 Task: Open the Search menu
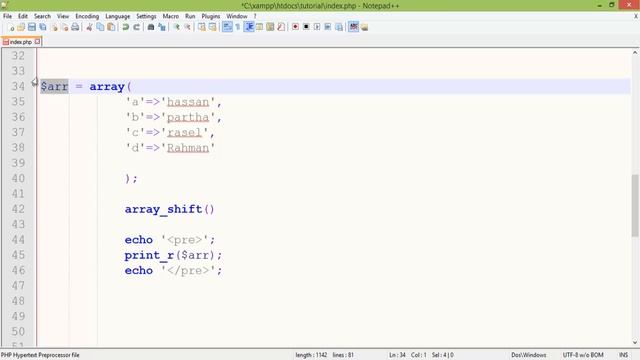(42, 16)
